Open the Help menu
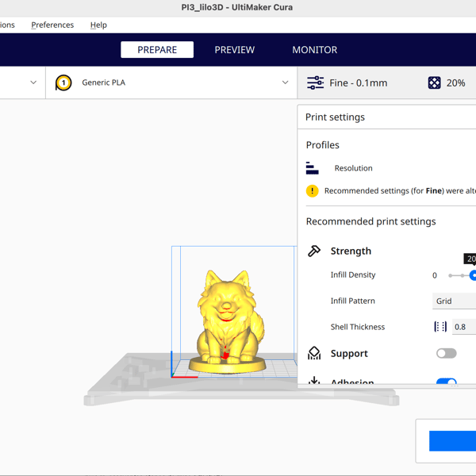Image resolution: width=476 pixels, height=476 pixels. pos(98,25)
